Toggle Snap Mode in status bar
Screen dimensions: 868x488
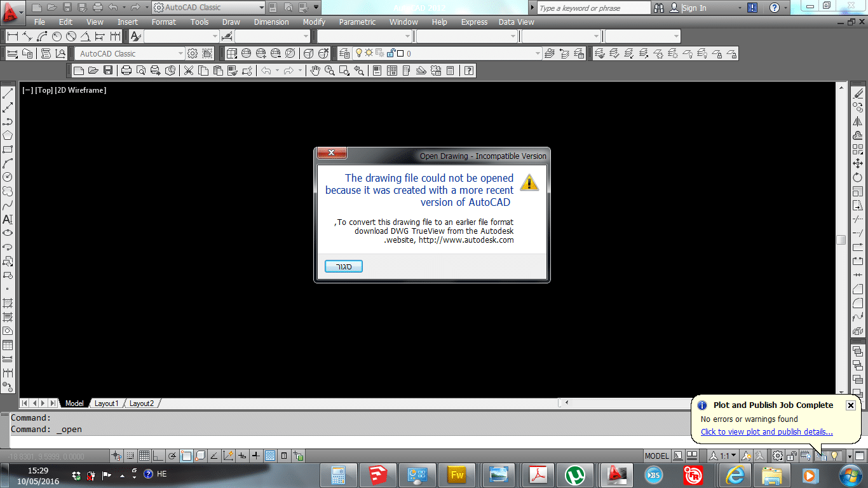point(130,456)
